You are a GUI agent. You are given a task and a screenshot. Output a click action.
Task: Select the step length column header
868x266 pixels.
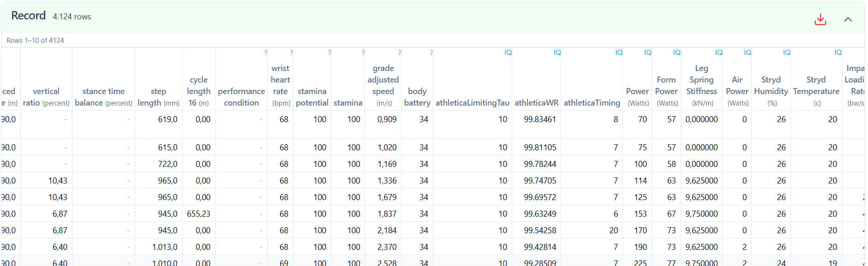(x=158, y=97)
